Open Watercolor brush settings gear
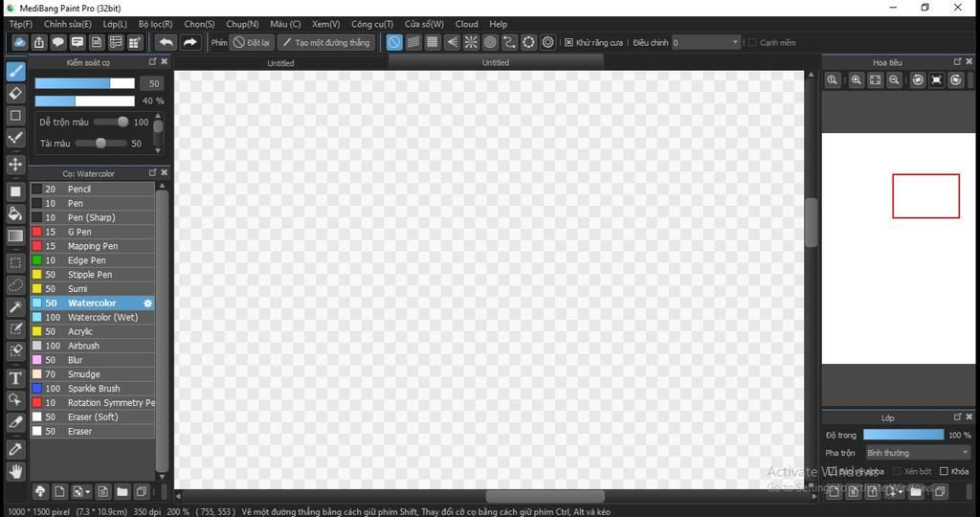Screen dimensions: 980x517 (x=147, y=303)
